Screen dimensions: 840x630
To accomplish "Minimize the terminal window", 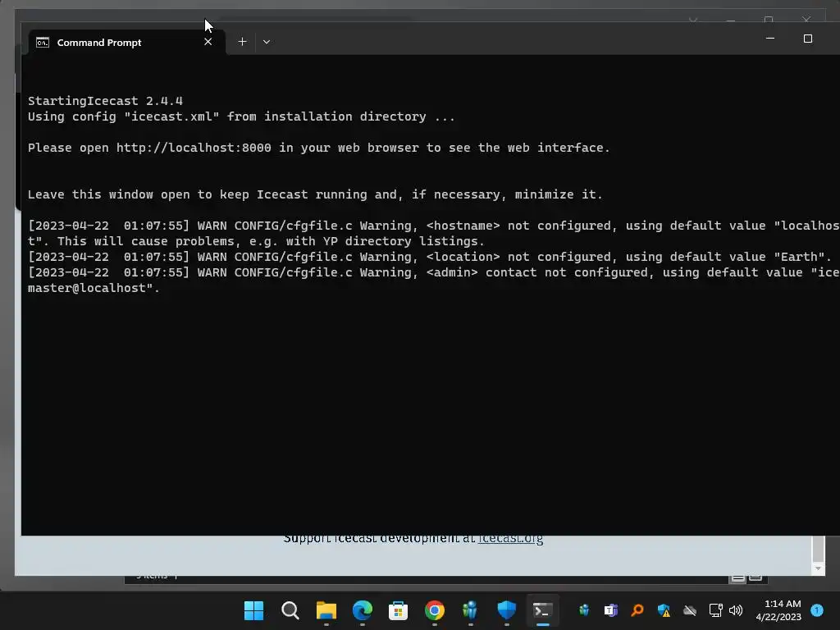I will coord(769,39).
